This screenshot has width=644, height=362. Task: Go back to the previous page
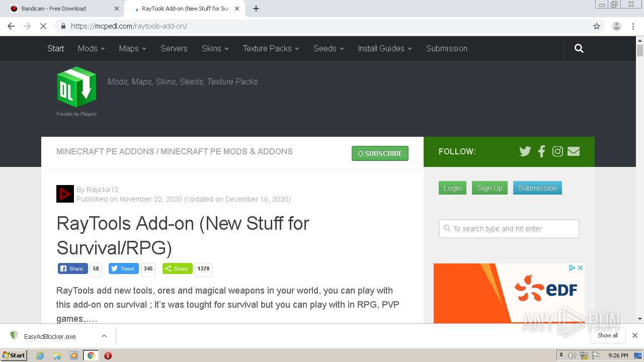pyautogui.click(x=11, y=26)
